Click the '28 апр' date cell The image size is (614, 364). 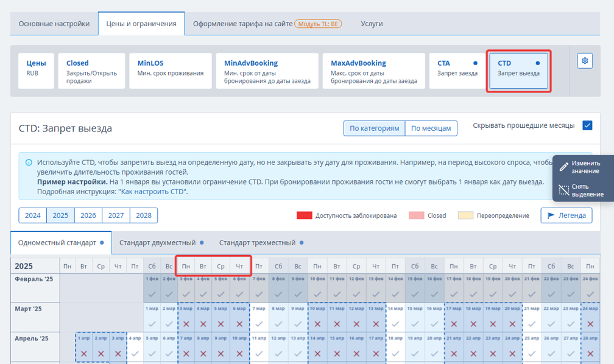590,347
